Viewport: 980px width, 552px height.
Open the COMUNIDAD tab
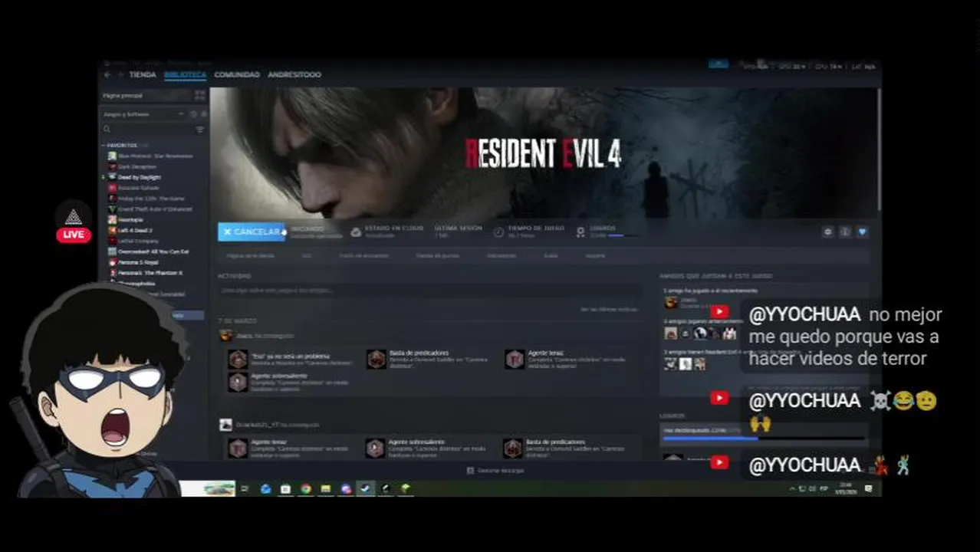pyautogui.click(x=237, y=74)
